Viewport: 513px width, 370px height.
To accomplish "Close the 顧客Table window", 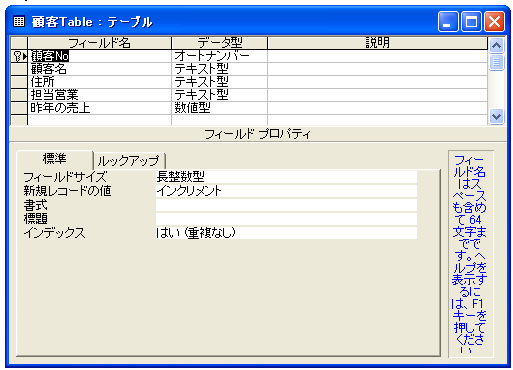I will (494, 22).
